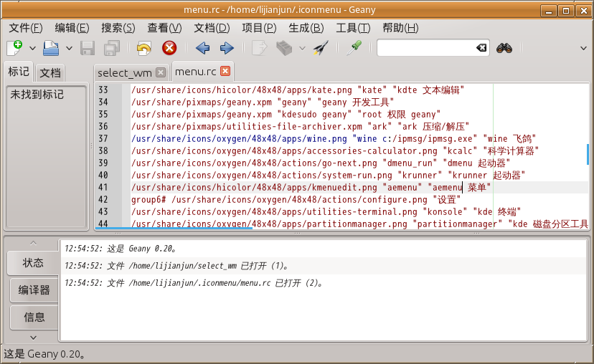This screenshot has height=364, width=594.
Task: Click line number 33 in margin
Action: click(x=103, y=90)
